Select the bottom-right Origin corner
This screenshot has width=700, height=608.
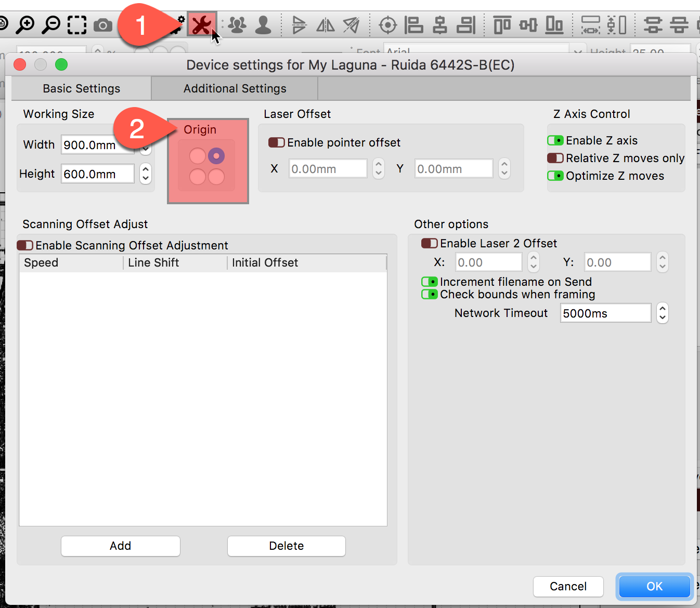coord(216,177)
